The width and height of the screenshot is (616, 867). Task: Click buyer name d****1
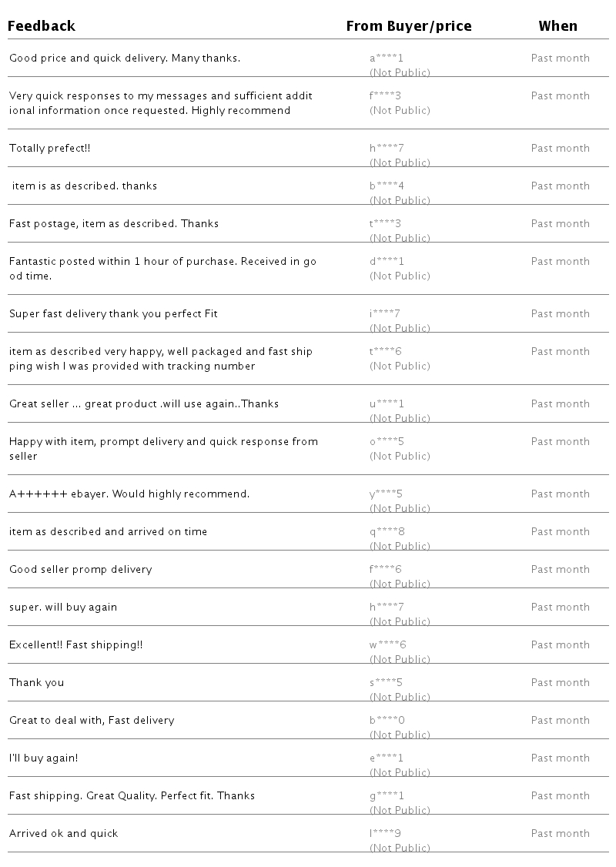387,262
